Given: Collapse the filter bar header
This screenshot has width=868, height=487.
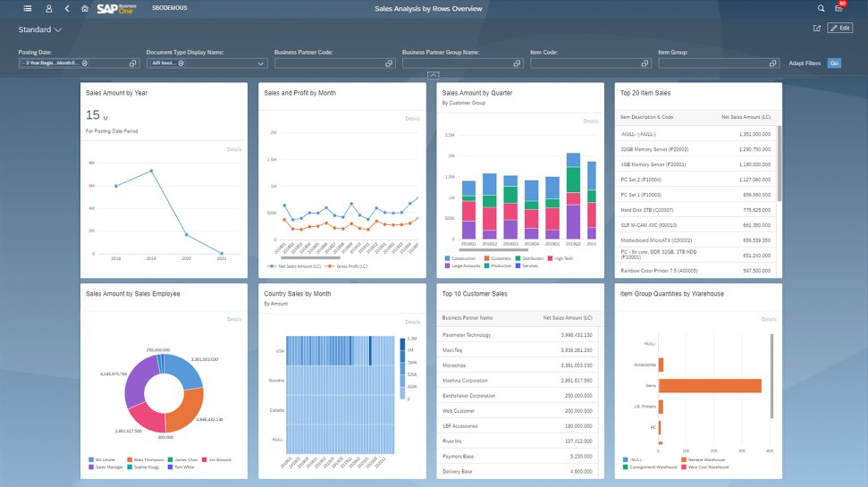Looking at the screenshot, I should click(433, 75).
